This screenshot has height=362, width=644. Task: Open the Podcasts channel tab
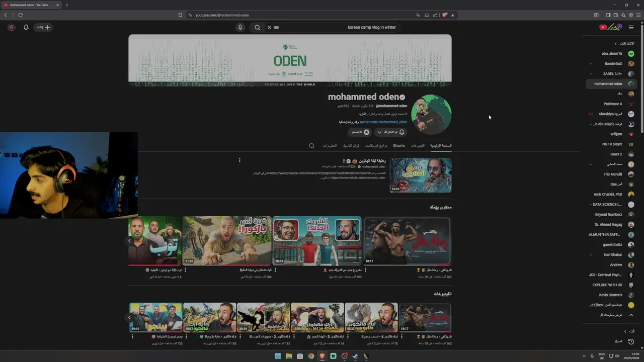point(376,145)
